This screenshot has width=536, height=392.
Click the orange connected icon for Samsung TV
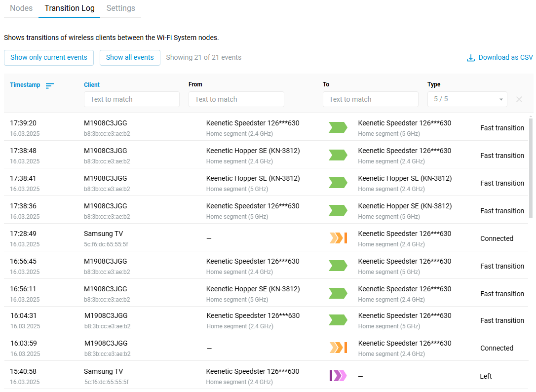[338, 238]
